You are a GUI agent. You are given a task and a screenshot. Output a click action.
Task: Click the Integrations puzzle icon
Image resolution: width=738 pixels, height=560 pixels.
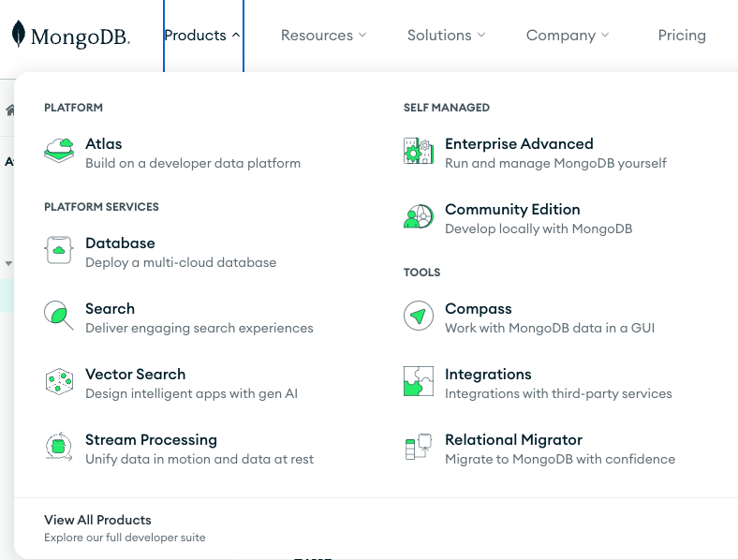(x=419, y=381)
